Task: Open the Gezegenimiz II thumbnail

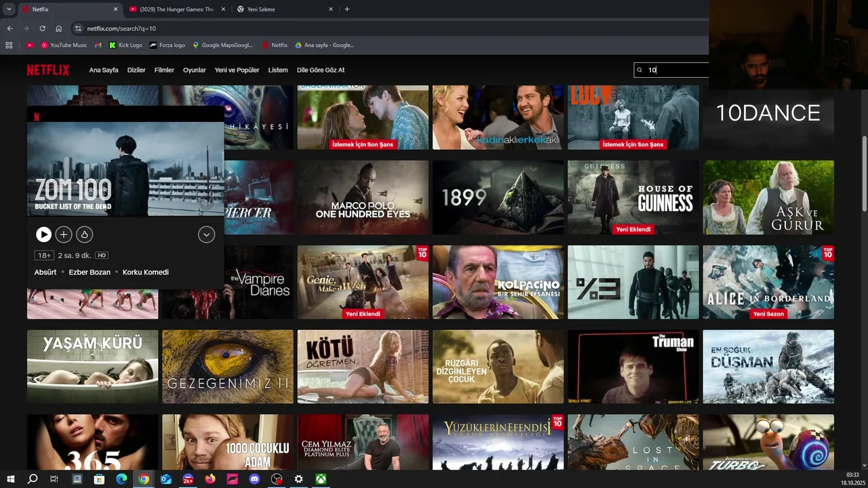Action: pos(228,367)
